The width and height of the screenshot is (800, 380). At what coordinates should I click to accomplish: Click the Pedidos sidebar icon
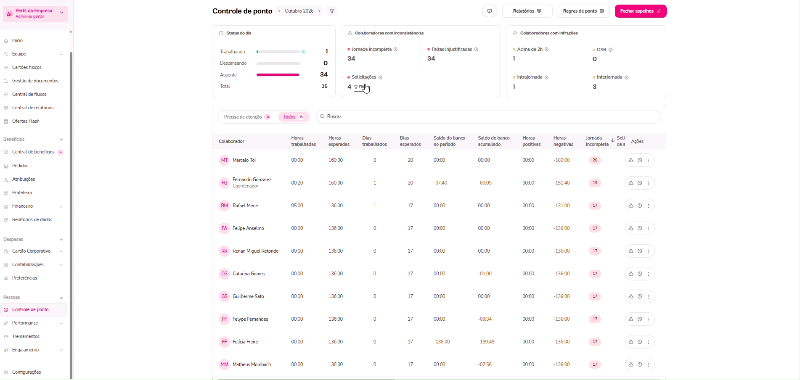(x=6, y=166)
